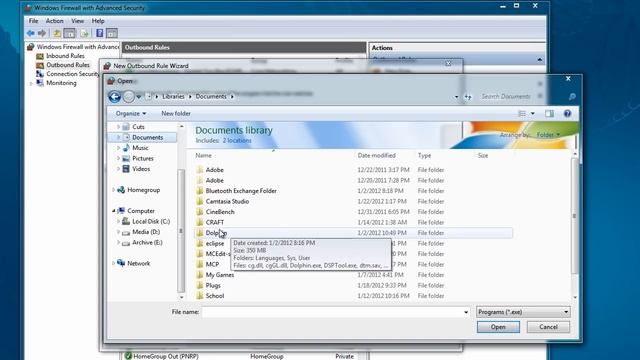Viewport: 640px width, 360px height.
Task: Select the School folder row
Action: pyautogui.click(x=353, y=296)
